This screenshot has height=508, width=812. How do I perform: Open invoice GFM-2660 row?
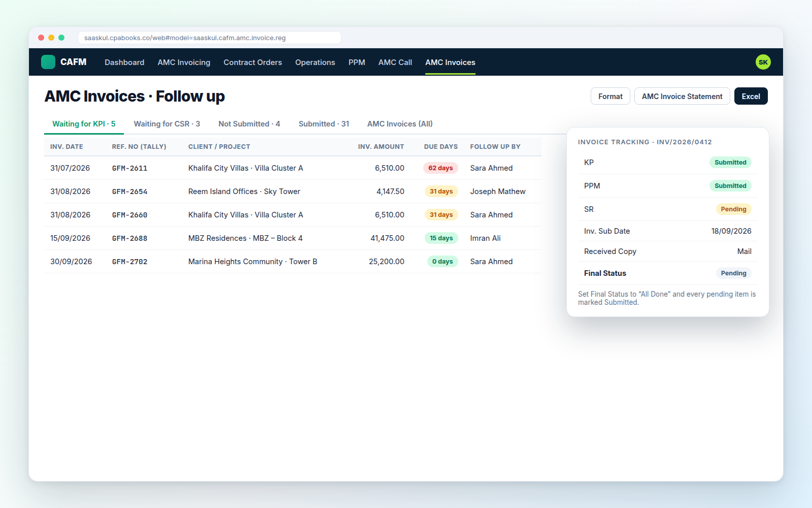[293, 215]
